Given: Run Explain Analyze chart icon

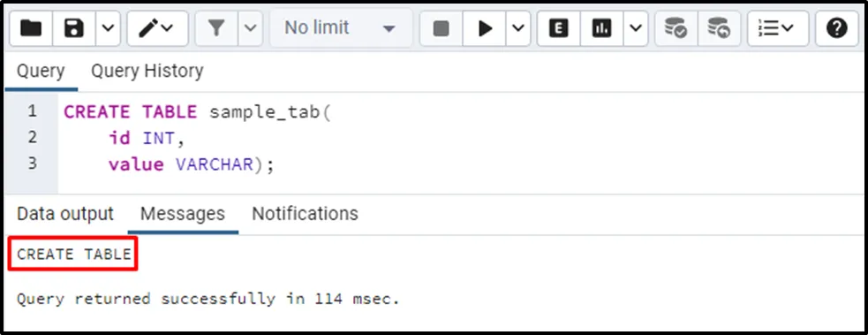Looking at the screenshot, I should 601,28.
